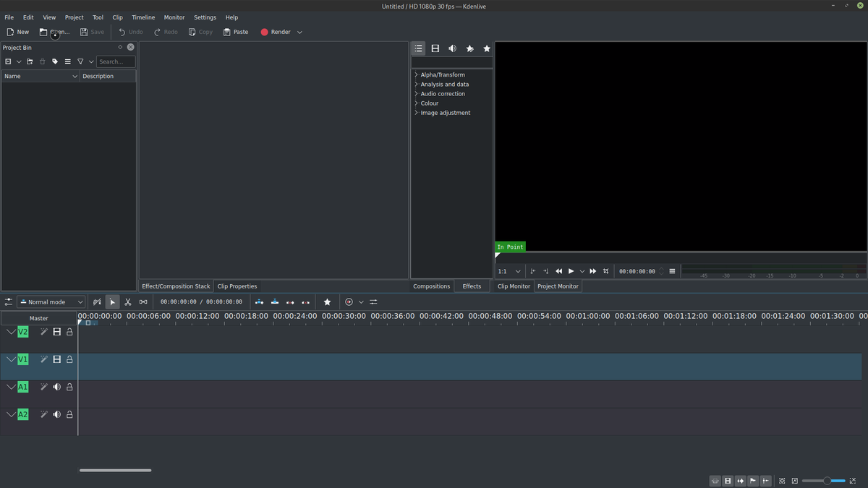Expand Colour effects category

click(x=416, y=103)
